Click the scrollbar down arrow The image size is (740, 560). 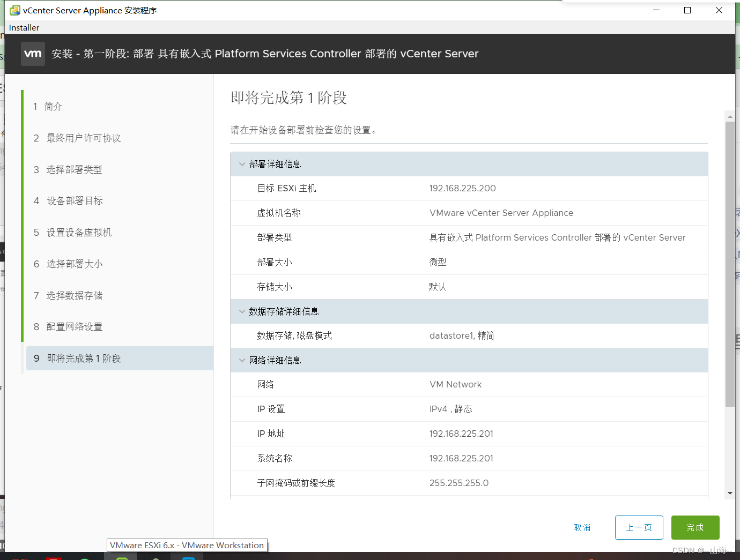pyautogui.click(x=730, y=493)
